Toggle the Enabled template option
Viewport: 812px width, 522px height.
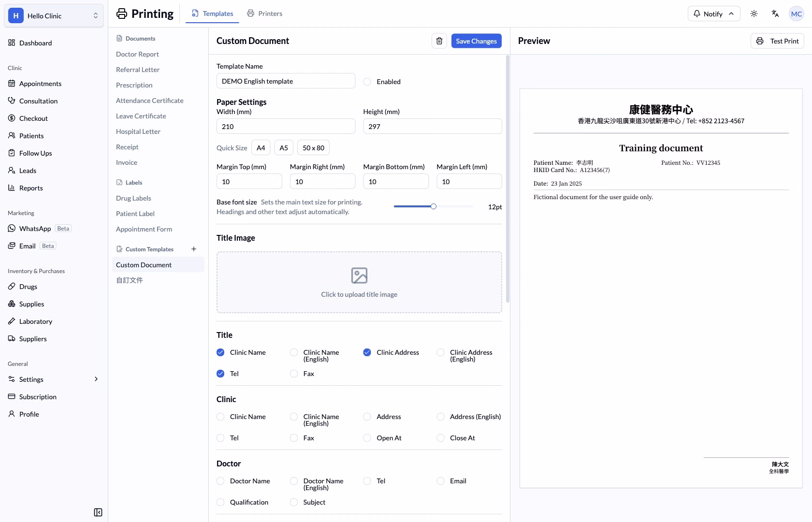tap(367, 82)
